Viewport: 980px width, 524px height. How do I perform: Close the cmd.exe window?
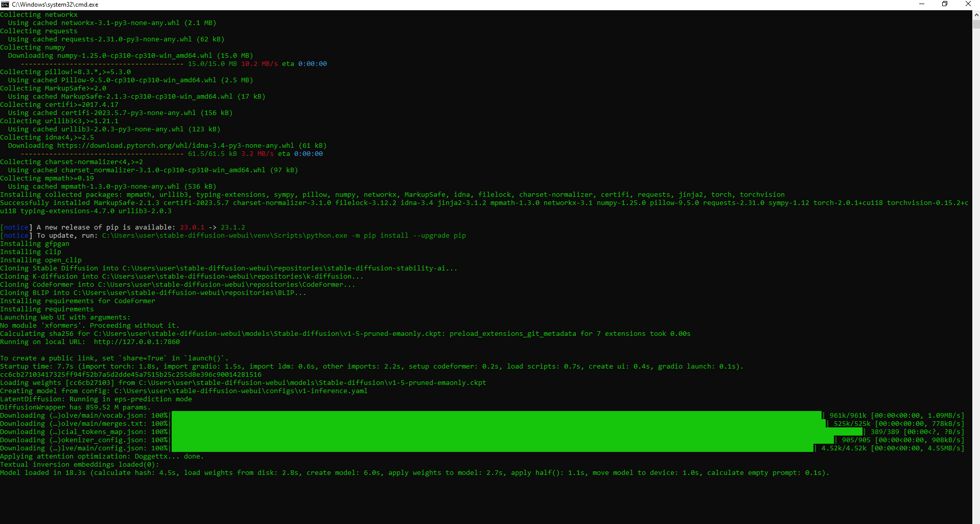point(968,4)
